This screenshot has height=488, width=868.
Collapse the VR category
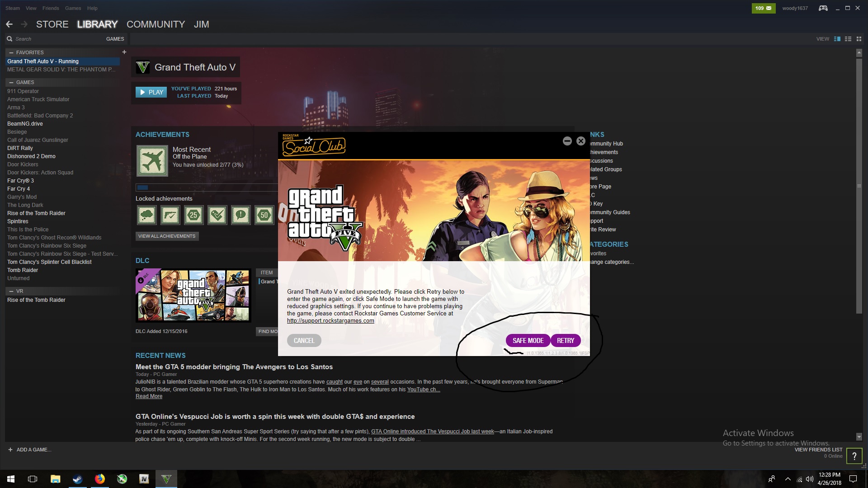coord(11,291)
